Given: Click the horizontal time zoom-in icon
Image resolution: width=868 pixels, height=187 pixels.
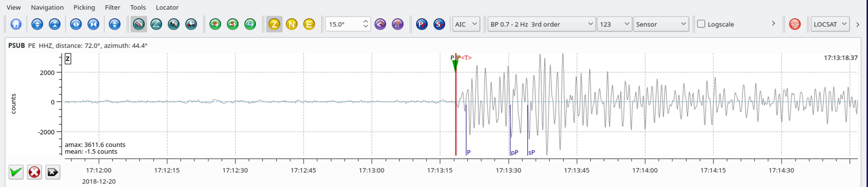Looking at the screenshot, I should pyautogui.click(x=76, y=24).
